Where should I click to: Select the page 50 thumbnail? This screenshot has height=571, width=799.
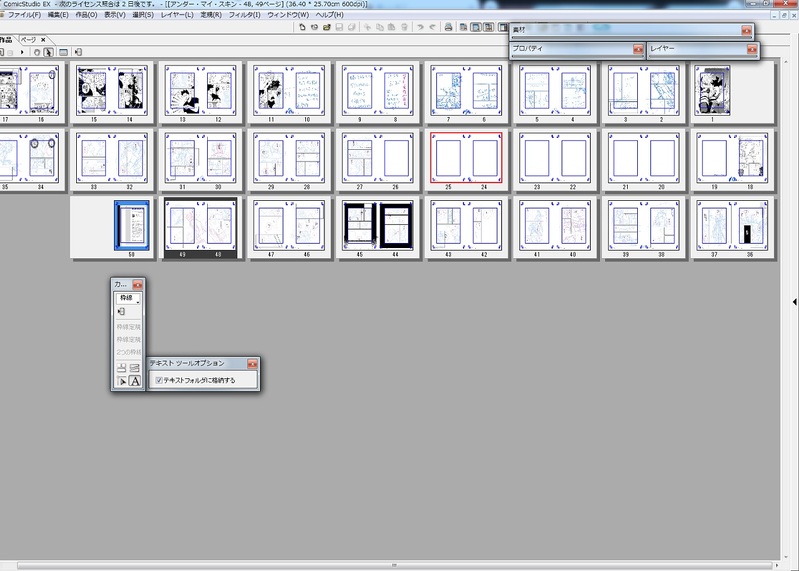[132, 226]
